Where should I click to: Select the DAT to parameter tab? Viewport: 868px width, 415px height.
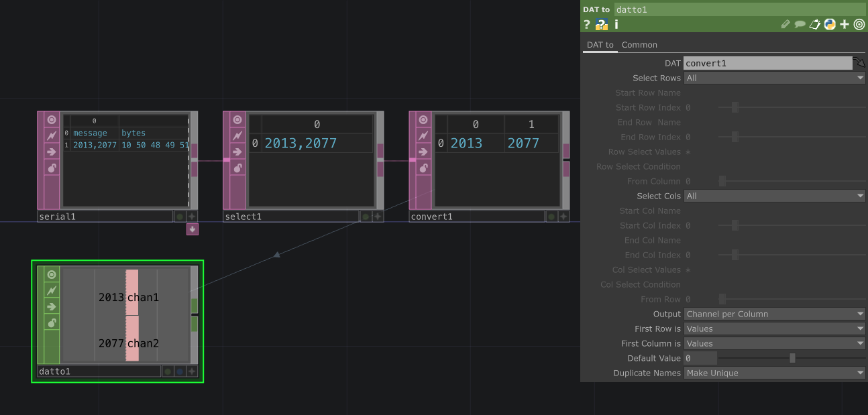(600, 45)
